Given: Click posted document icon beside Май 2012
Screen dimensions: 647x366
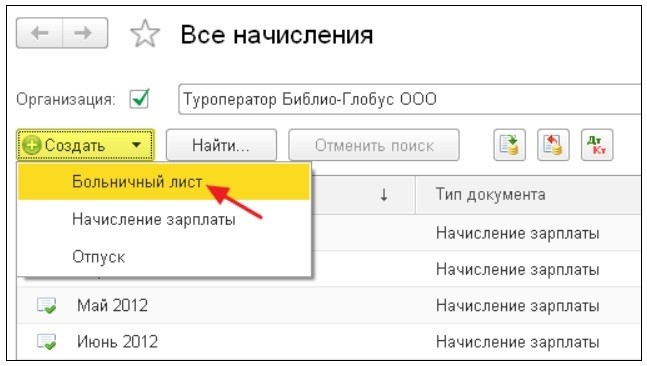Looking at the screenshot, I should click(x=46, y=306).
